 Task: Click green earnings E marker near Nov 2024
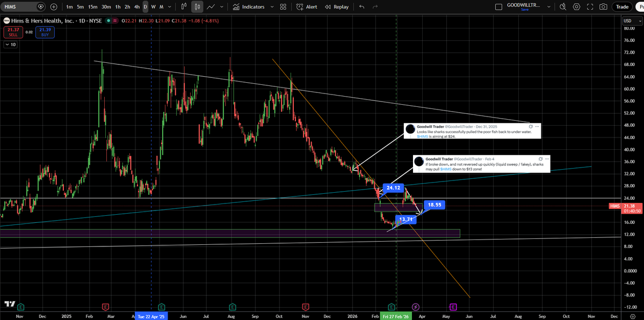tap(21, 307)
